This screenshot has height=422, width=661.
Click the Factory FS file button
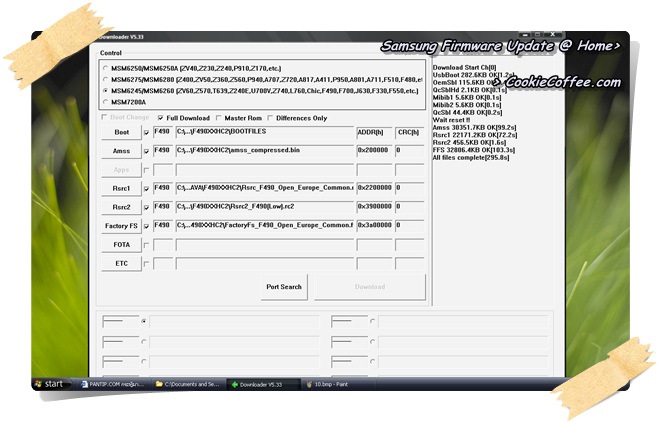(x=121, y=226)
